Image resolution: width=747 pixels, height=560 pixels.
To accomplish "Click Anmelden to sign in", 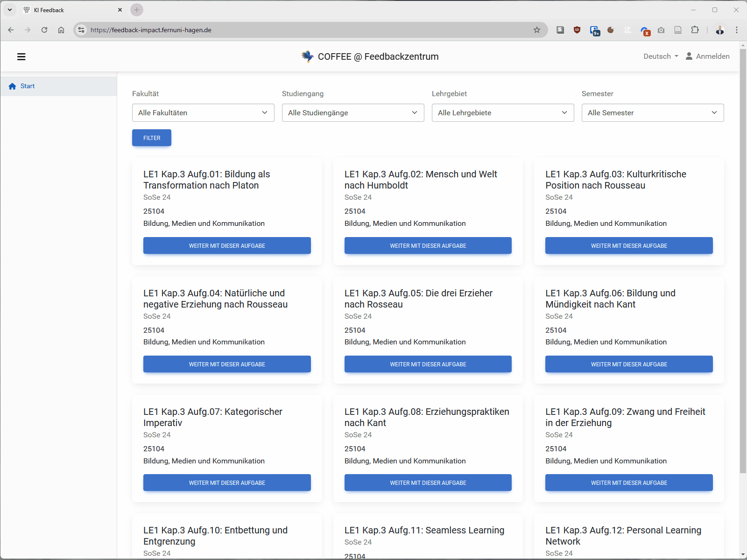I will pos(708,56).
